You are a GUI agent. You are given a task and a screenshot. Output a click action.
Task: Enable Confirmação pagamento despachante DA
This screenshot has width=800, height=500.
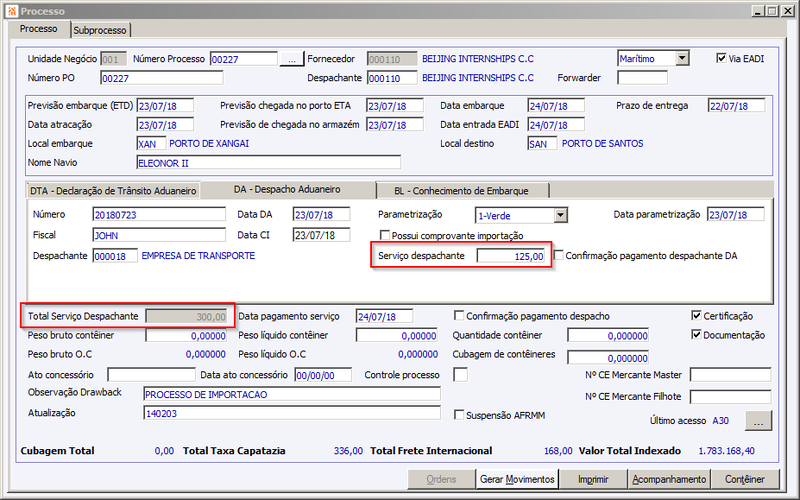pos(559,255)
